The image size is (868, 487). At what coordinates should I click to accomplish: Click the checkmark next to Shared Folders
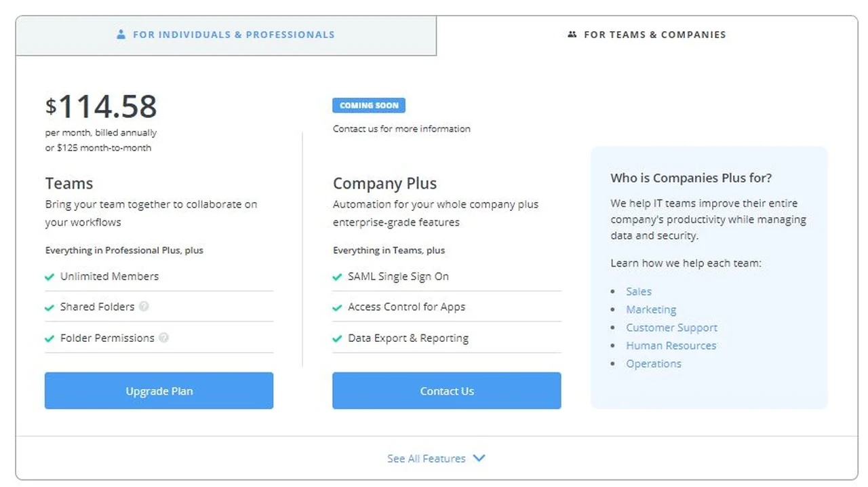pos(50,307)
